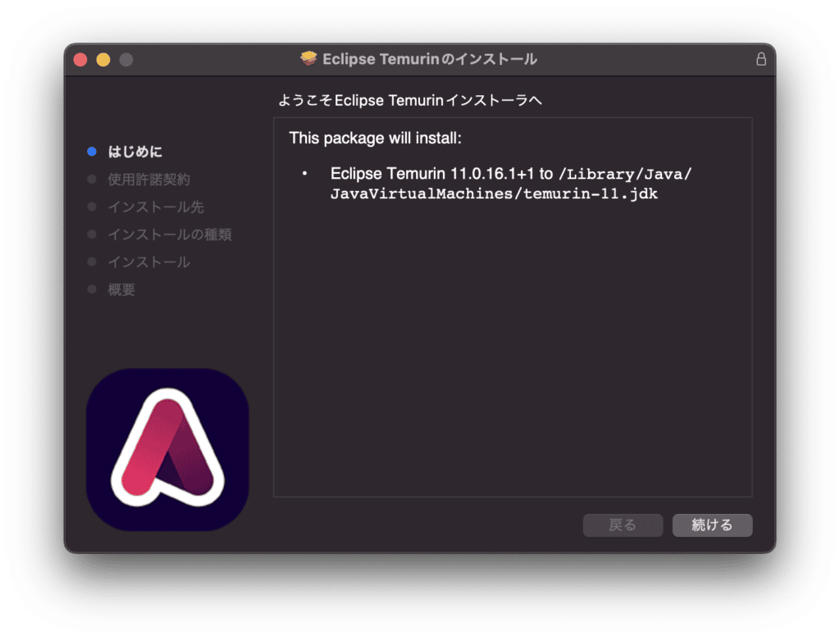The height and width of the screenshot is (638, 840).
Task: Click the 戻る button
Action: (x=623, y=525)
